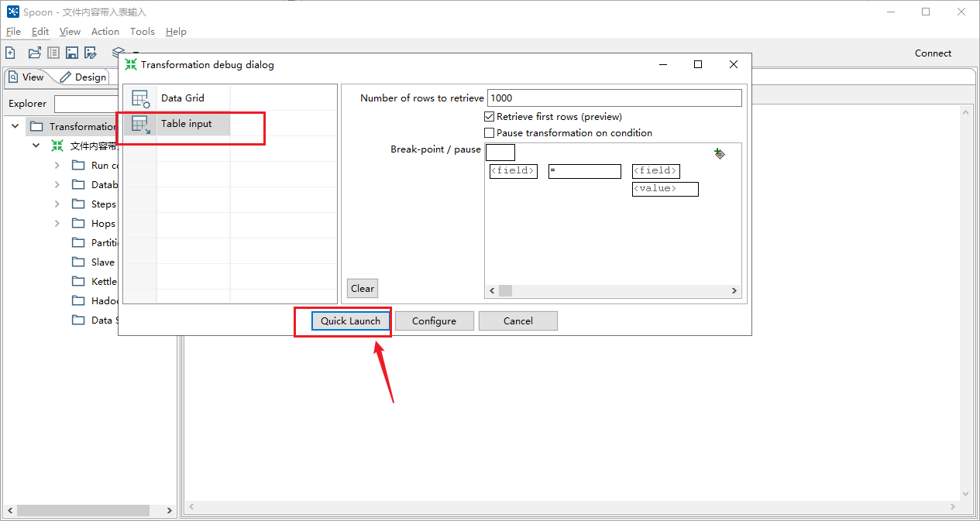Viewport: 980px width, 521px height.
Task: Click Number of rows to retrieve field
Action: point(614,98)
